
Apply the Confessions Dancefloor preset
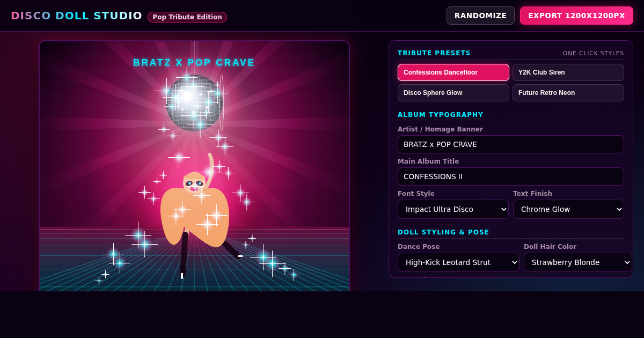(x=453, y=72)
